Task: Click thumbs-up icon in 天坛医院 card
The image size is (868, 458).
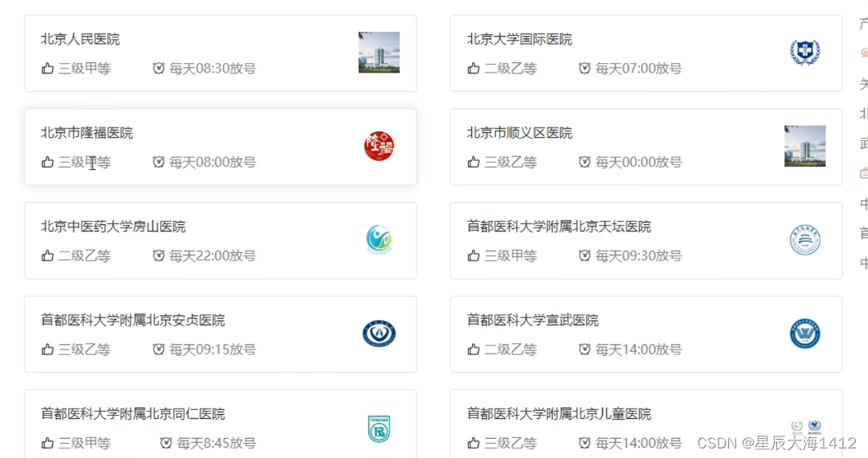Action: coord(474,255)
